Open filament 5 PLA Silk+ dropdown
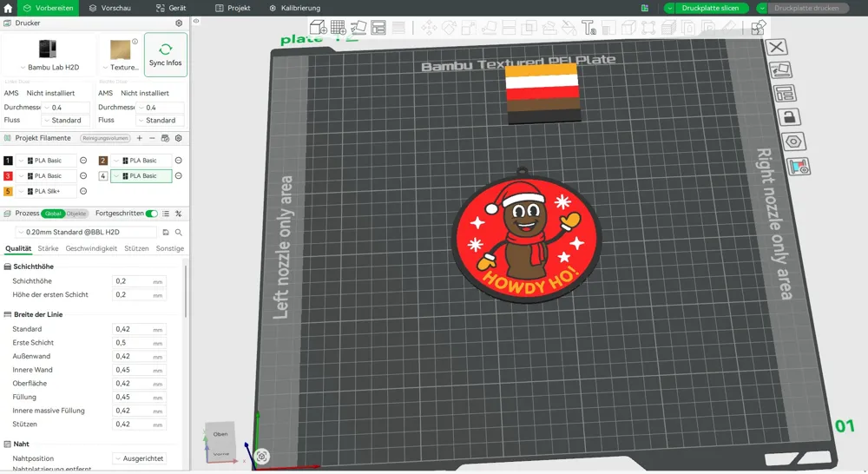Screen dimensions: 868x474 coord(46,191)
